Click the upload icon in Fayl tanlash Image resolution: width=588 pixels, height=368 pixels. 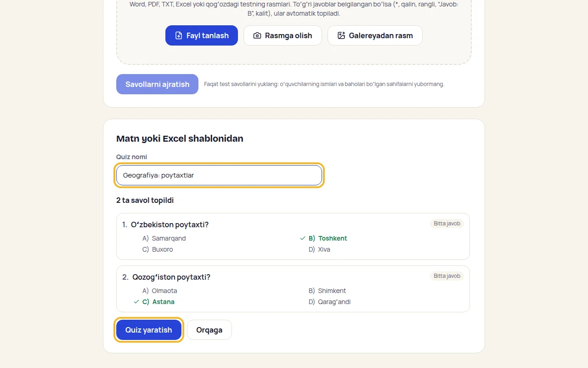(179, 35)
